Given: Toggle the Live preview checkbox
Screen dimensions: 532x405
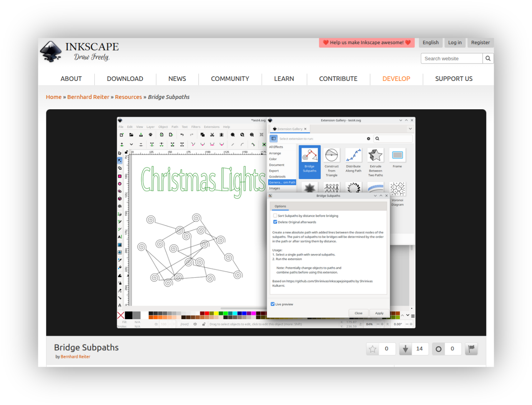Looking at the screenshot, I should (x=273, y=304).
